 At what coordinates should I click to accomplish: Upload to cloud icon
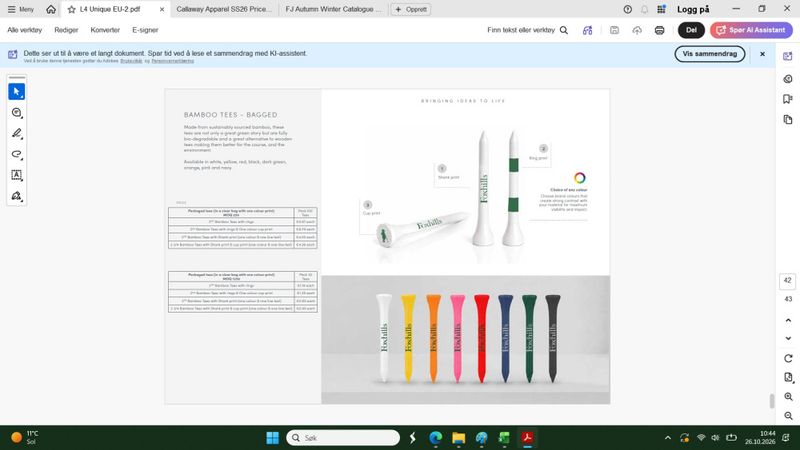[637, 30]
